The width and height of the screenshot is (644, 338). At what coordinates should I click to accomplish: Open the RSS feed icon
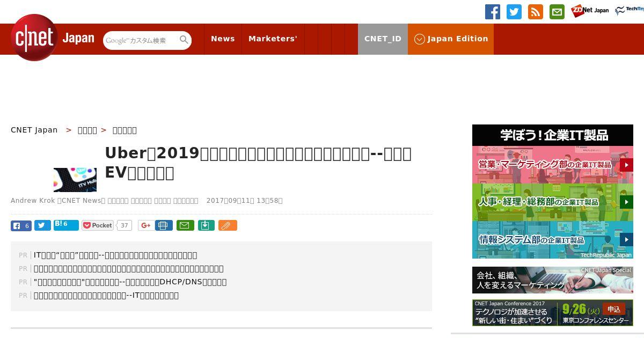[x=536, y=11]
